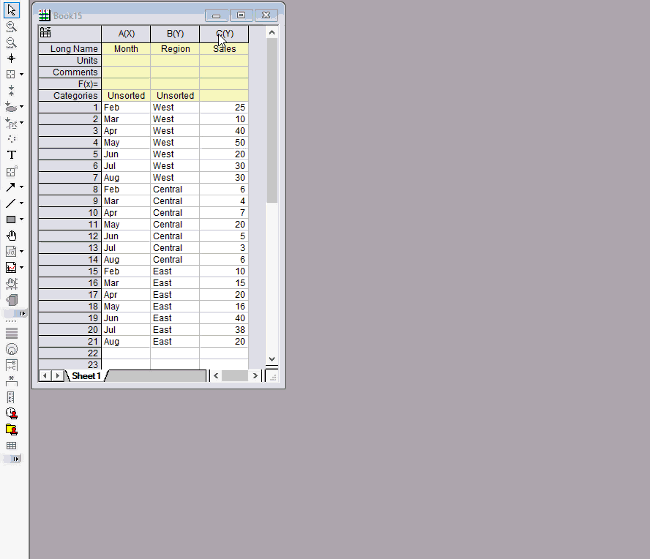Click the Rescale tool
The width and height of the screenshot is (650, 559).
click(11, 284)
